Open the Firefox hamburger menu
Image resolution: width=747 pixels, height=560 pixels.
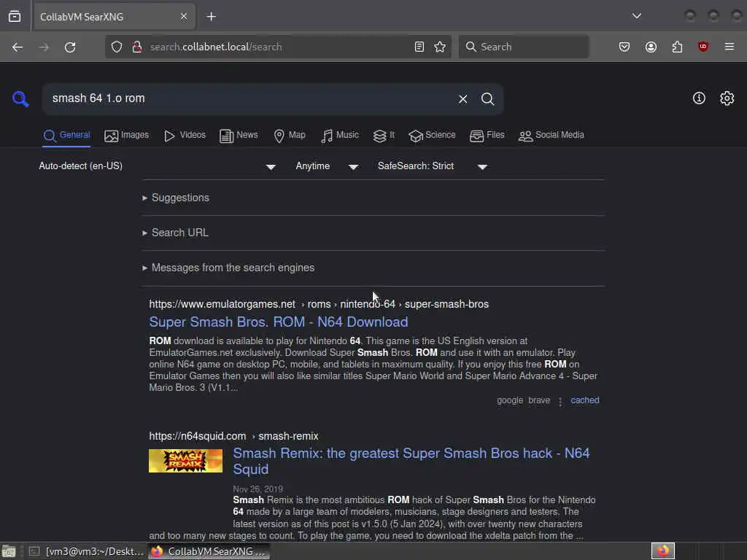tap(729, 47)
